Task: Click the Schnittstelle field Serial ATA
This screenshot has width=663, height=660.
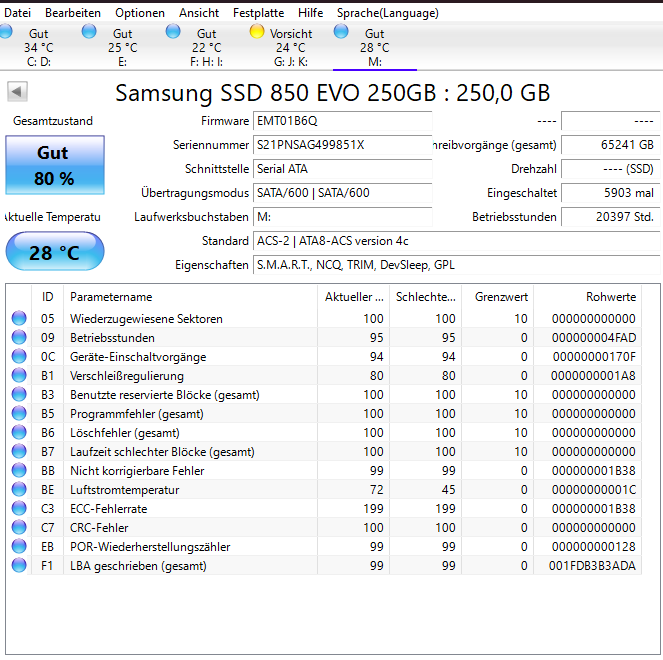Action: [342, 169]
